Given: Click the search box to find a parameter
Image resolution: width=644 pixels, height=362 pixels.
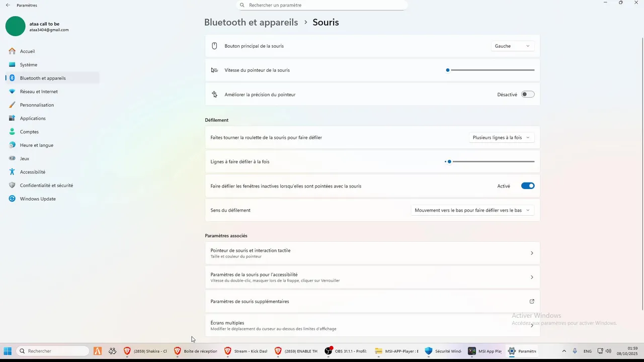Looking at the screenshot, I should click(322, 5).
